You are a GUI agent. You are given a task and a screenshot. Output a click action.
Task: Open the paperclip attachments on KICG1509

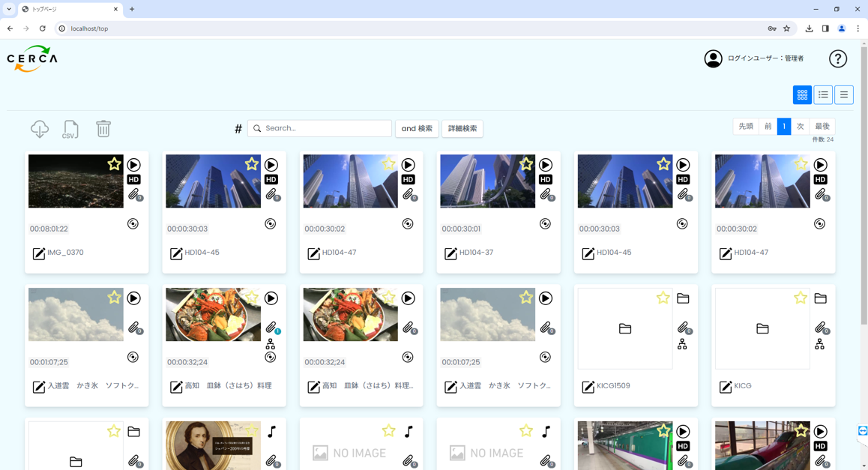point(684,328)
